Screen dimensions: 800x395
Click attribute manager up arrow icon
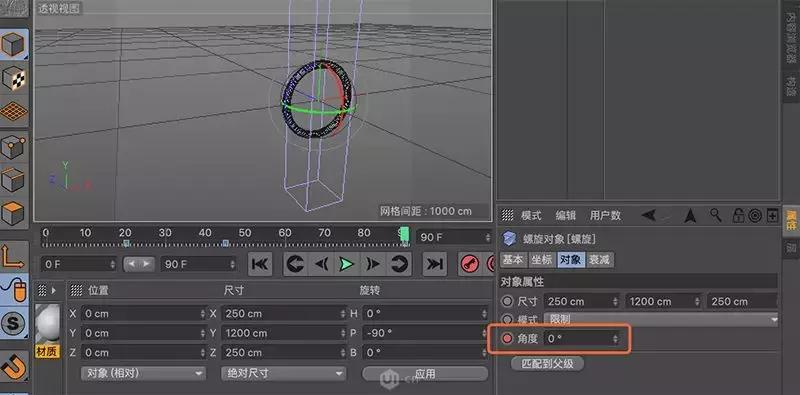pyautogui.click(x=690, y=215)
